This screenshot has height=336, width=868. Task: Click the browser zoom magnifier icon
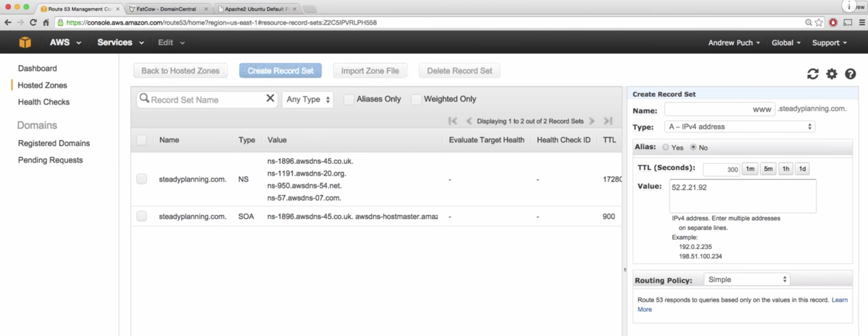click(x=808, y=22)
